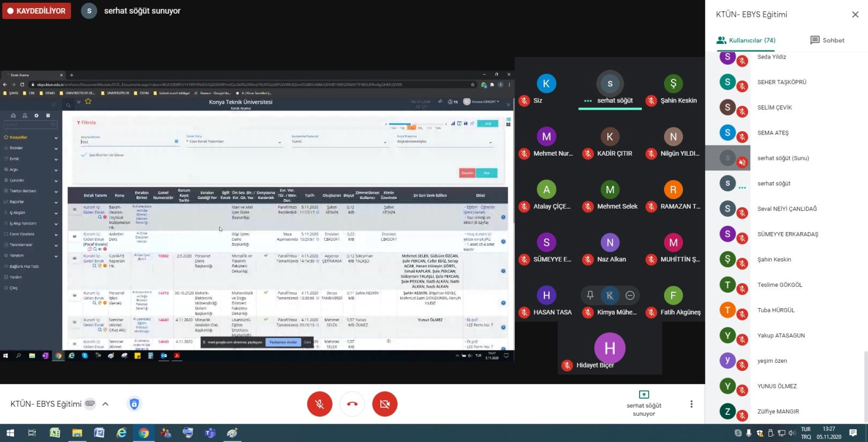This screenshot has height=442, width=868.
Task: Open the three-dot more options menu
Action: coord(691,404)
